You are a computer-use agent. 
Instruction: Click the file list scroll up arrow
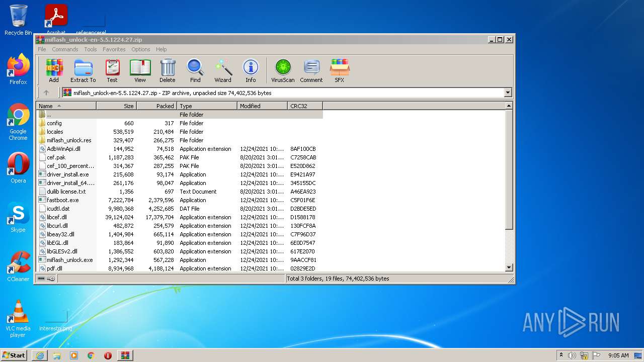509,106
